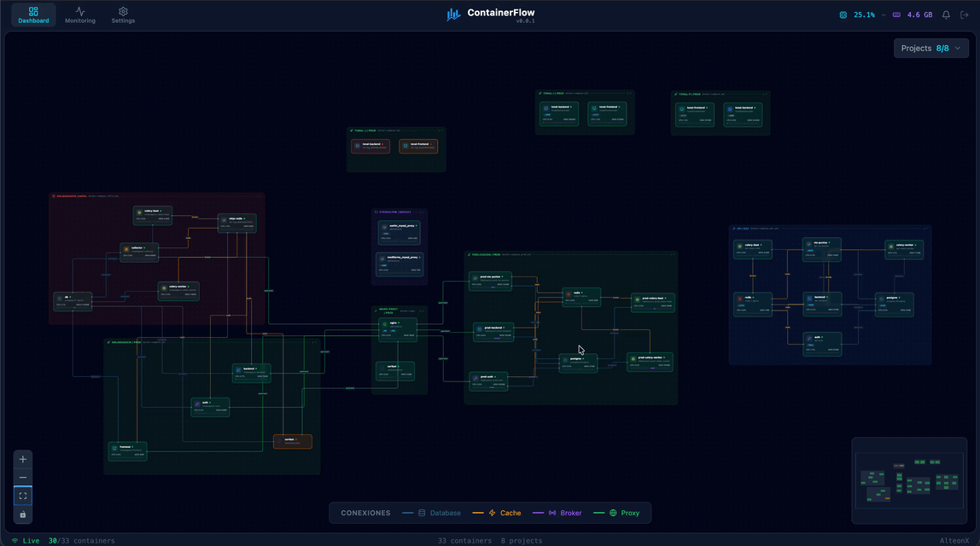
Task: Select postgres node in API / DEV
Action: tap(895, 305)
